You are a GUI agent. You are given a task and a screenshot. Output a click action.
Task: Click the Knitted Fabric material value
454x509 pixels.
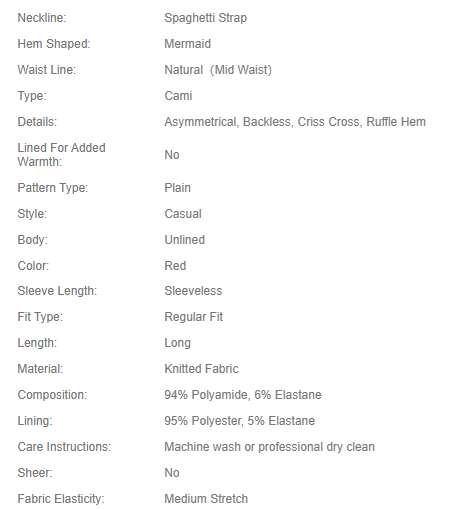201,369
